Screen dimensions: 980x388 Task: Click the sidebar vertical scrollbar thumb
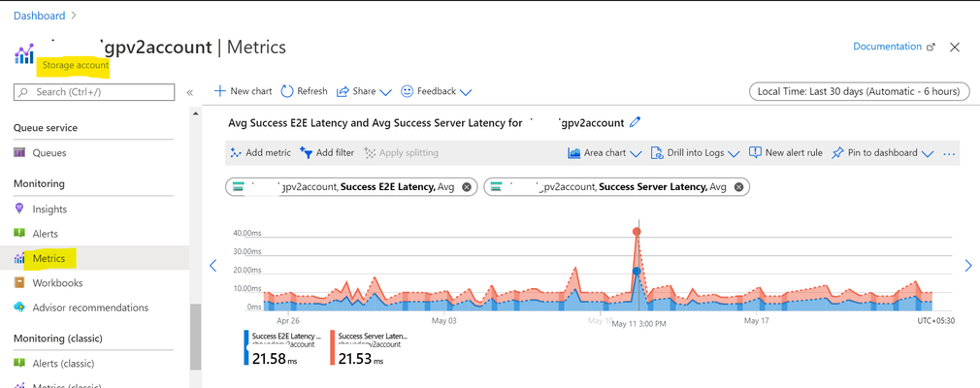[196, 337]
